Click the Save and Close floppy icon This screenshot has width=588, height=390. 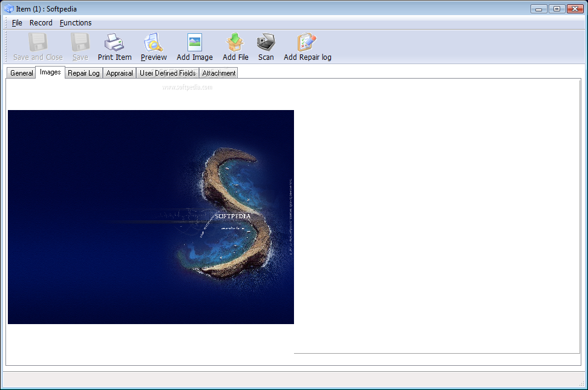tap(38, 42)
